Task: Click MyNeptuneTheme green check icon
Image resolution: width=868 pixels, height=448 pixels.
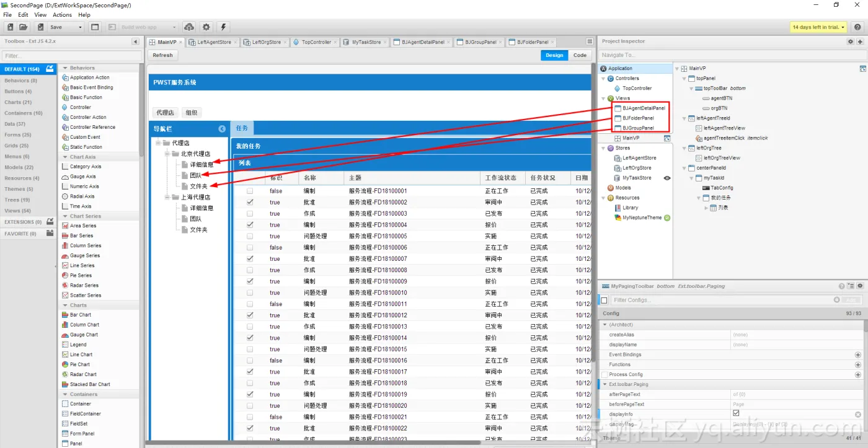Action: pos(667,217)
